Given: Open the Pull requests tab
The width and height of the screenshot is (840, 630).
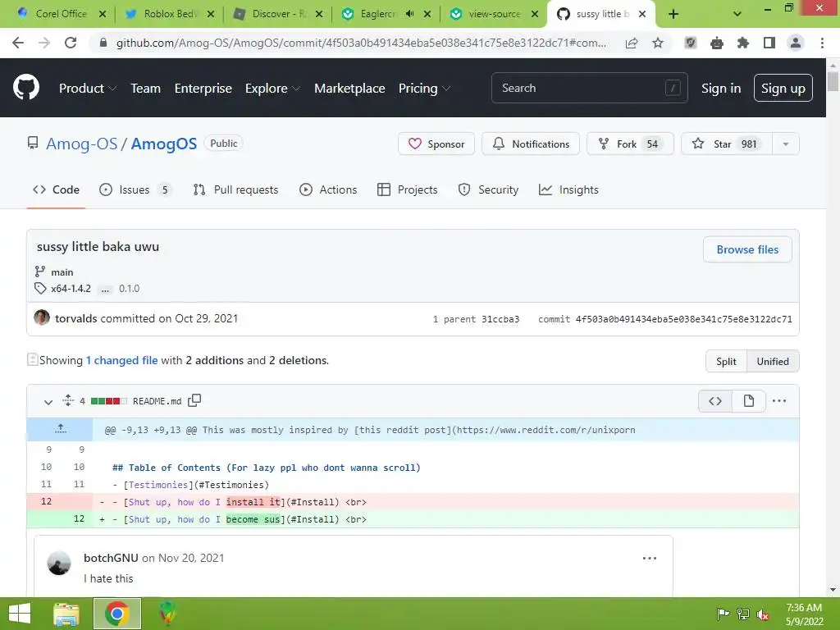Looking at the screenshot, I should click(x=235, y=189).
